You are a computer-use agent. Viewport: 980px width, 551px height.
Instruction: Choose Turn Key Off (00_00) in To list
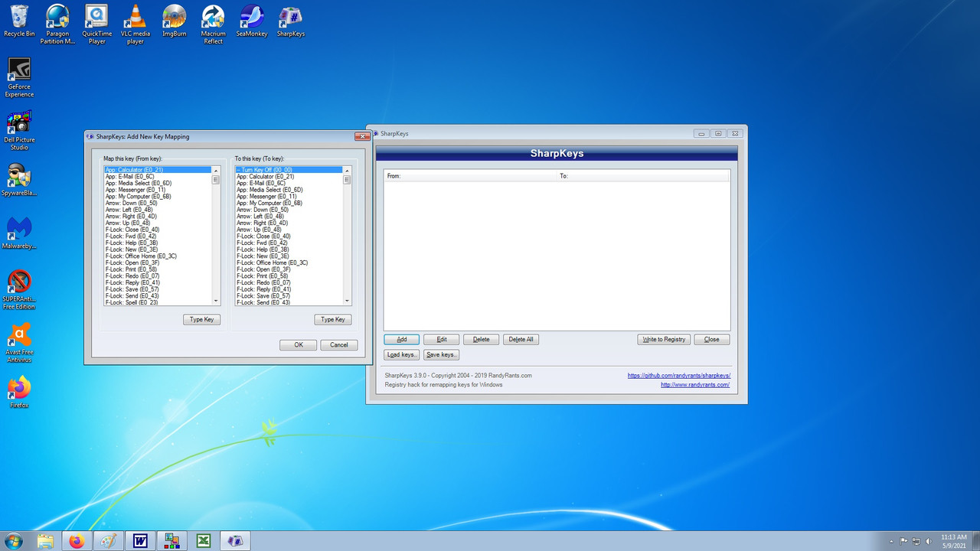[x=289, y=170]
